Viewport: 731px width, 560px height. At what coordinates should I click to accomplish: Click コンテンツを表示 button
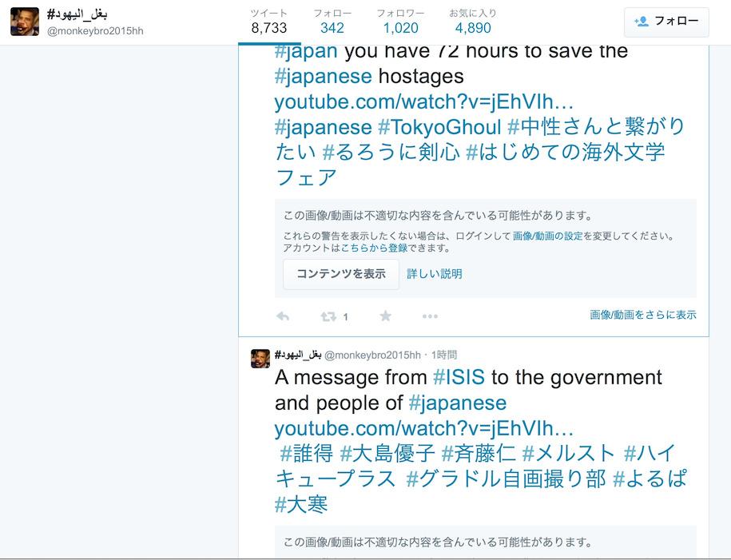tap(341, 274)
